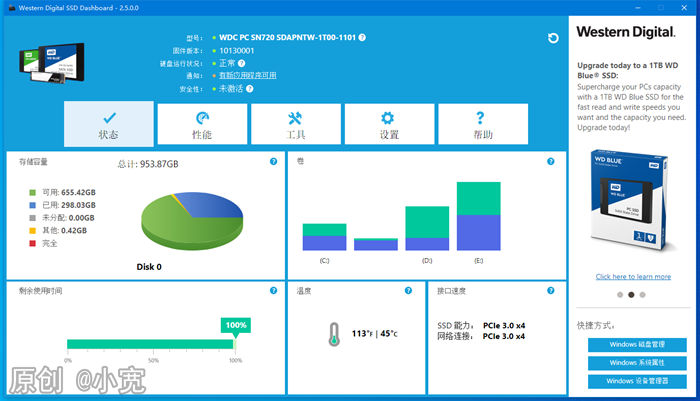Click SSD 能力 PCIe 3.0 x4 value

504,326
